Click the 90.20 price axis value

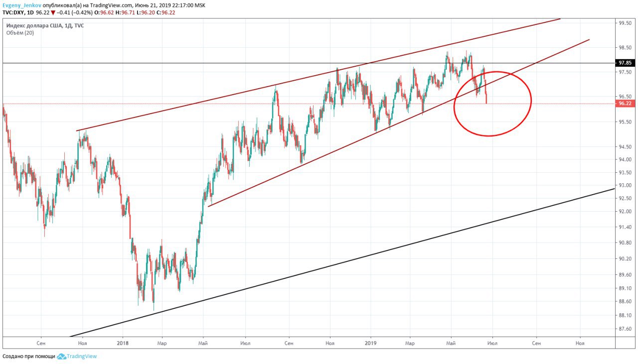tap(626, 259)
